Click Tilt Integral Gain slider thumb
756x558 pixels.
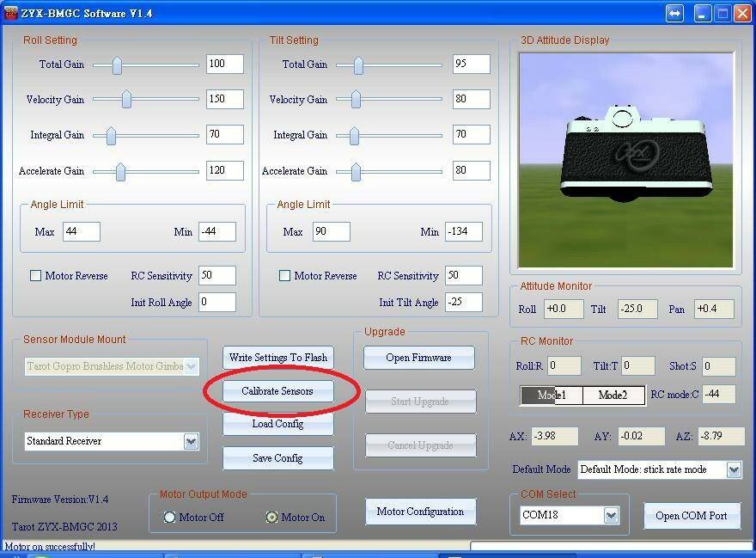pyautogui.click(x=354, y=136)
